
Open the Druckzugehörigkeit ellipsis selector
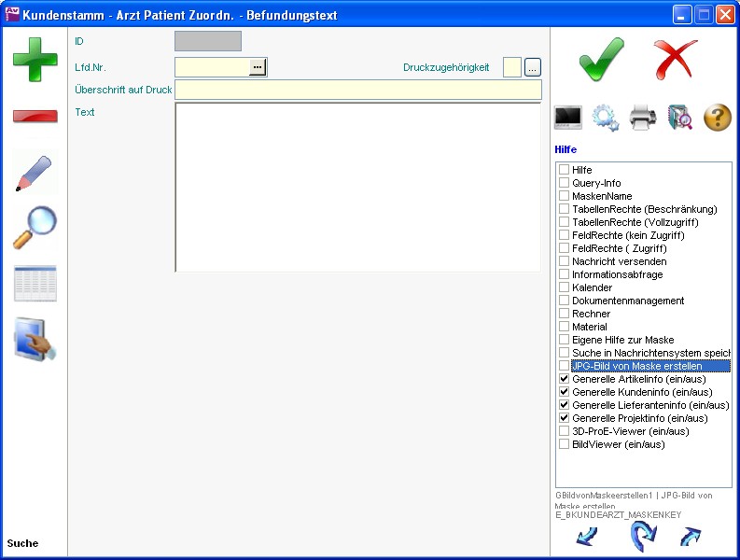[x=533, y=67]
